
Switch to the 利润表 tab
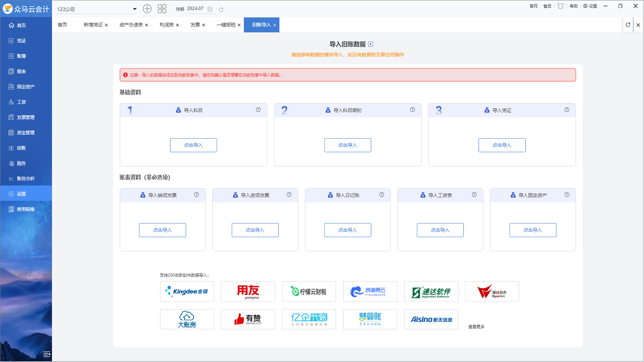point(167,24)
